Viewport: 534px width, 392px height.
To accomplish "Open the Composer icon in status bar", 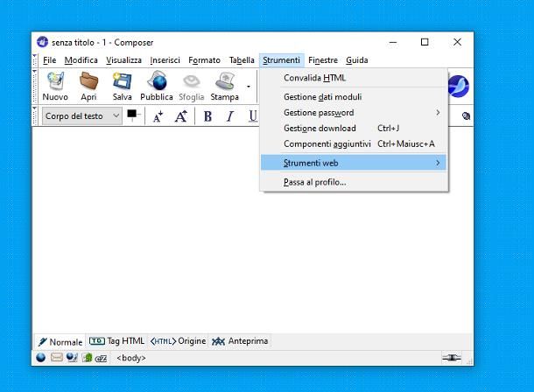I will coord(72,357).
